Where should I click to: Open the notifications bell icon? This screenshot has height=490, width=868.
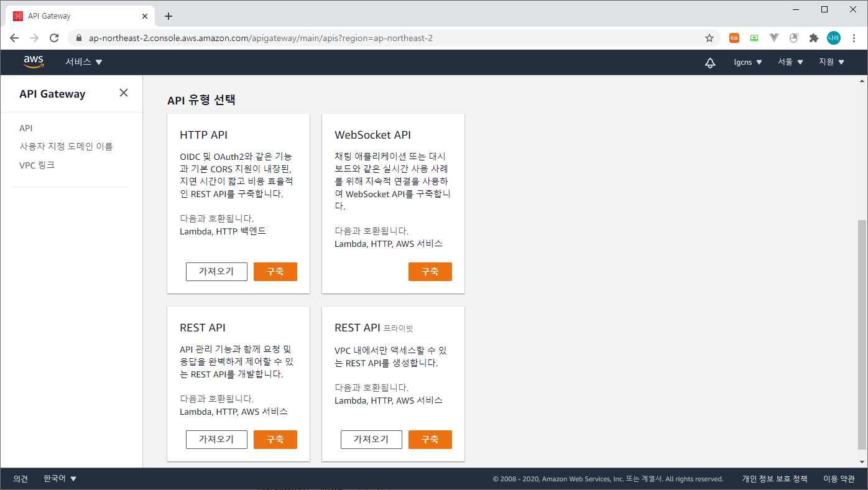(x=710, y=62)
